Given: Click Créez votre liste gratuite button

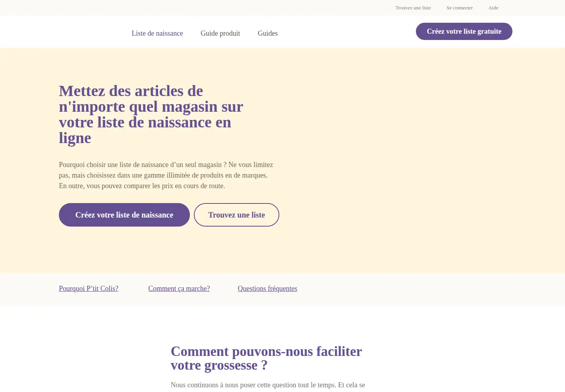Looking at the screenshot, I should click(464, 31).
